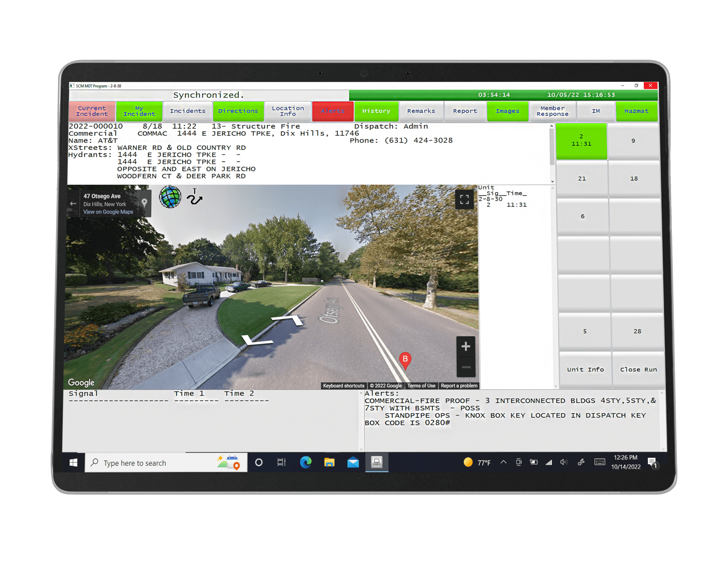Screen dimensions: 728x576
Task: Click the route directions squiggle arrow icon
Action: point(195,197)
